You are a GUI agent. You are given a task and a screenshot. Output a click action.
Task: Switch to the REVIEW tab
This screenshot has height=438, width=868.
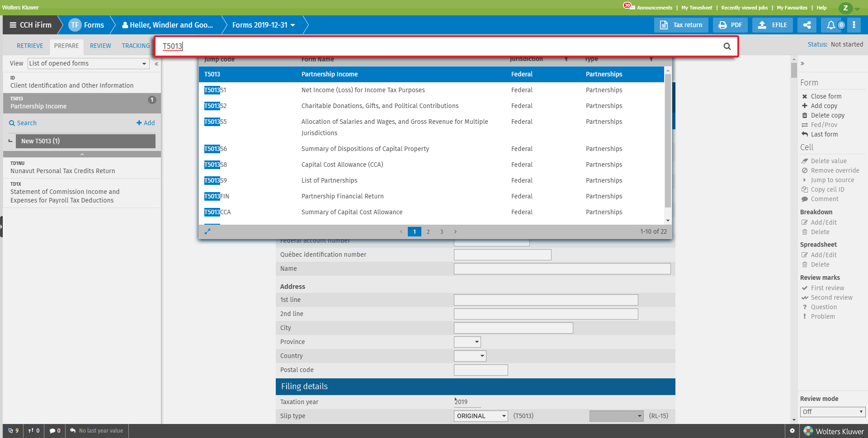[x=100, y=46]
